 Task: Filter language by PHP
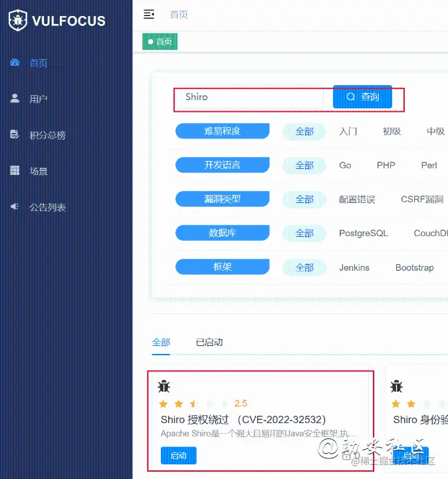pyautogui.click(x=386, y=165)
